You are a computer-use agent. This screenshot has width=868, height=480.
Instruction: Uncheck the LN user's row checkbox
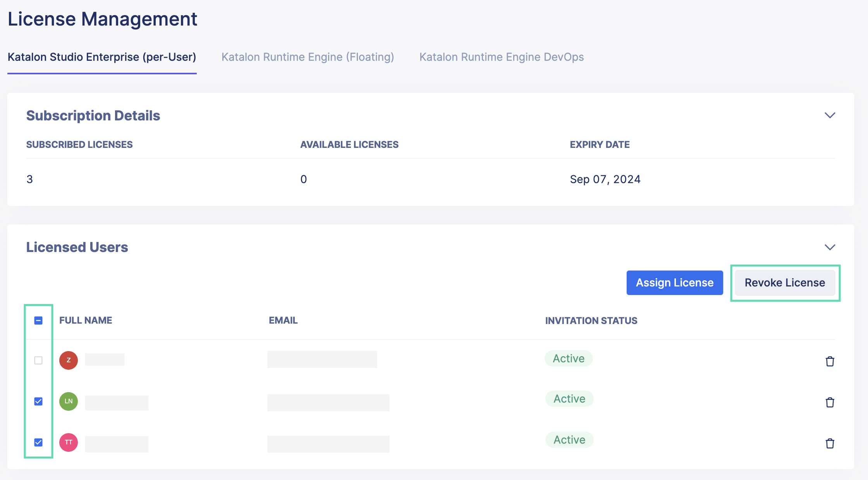click(38, 401)
